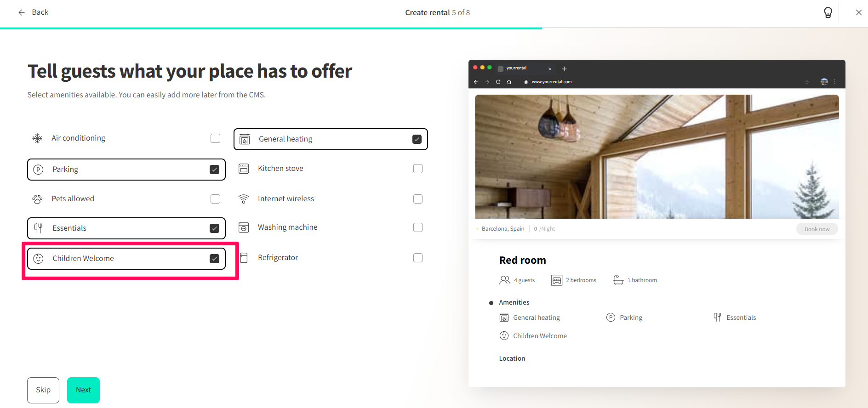This screenshot has height=408, width=868.
Task: Click 'Refrigerator' label
Action: click(x=278, y=258)
